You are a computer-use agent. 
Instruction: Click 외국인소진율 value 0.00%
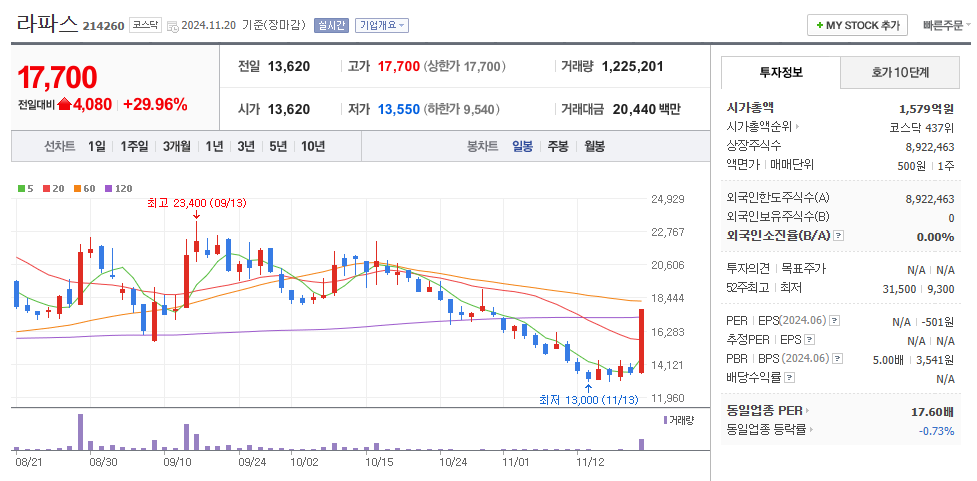[x=935, y=237]
